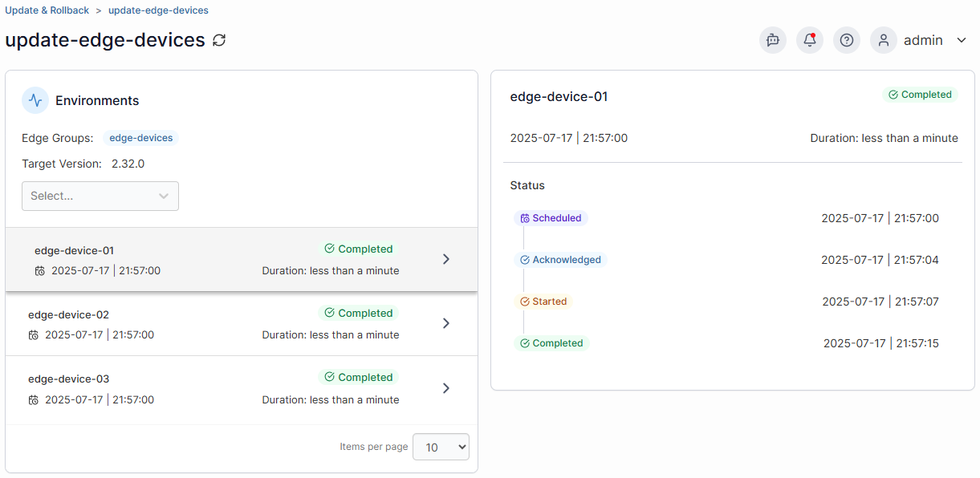Click the admin user avatar icon
The width and height of the screenshot is (980, 478).
[884, 40]
